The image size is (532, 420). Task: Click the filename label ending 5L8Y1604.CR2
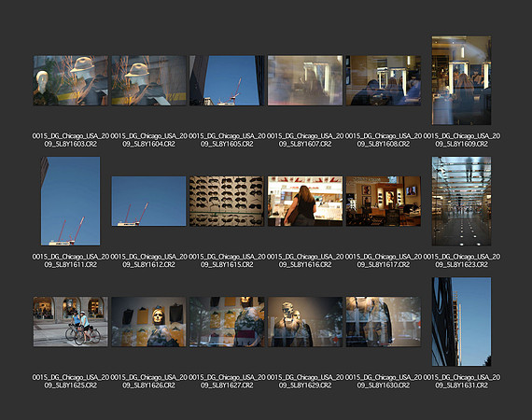[x=149, y=140]
